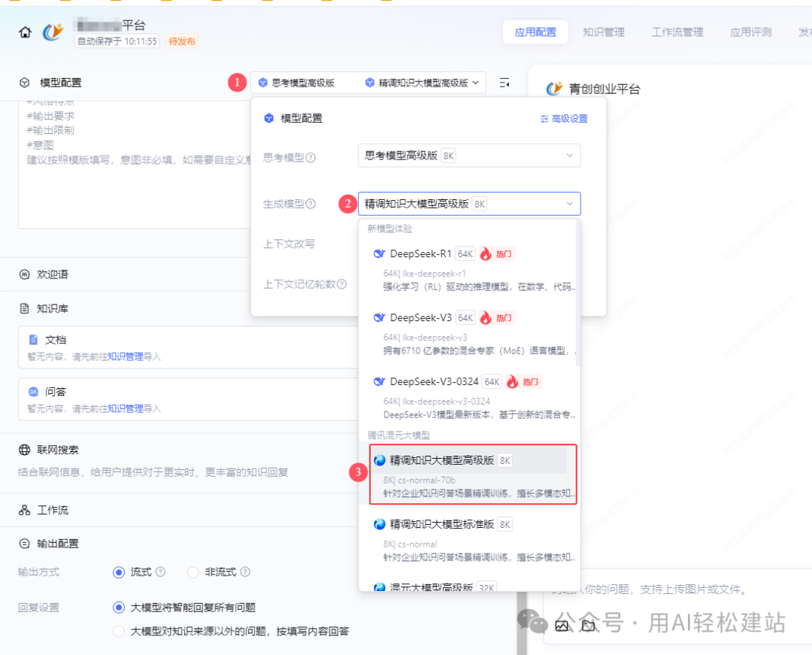Click the 知识库 section icon
The height and width of the screenshot is (655, 812).
(x=24, y=308)
